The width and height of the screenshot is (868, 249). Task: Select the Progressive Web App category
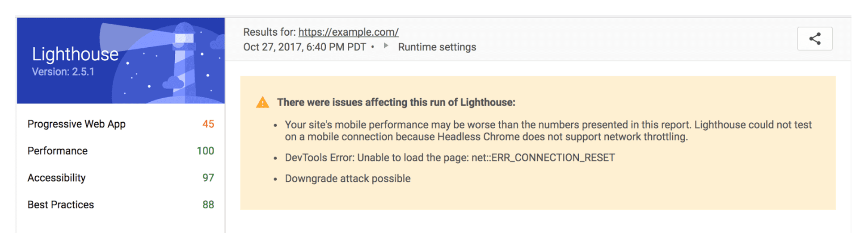click(x=76, y=124)
